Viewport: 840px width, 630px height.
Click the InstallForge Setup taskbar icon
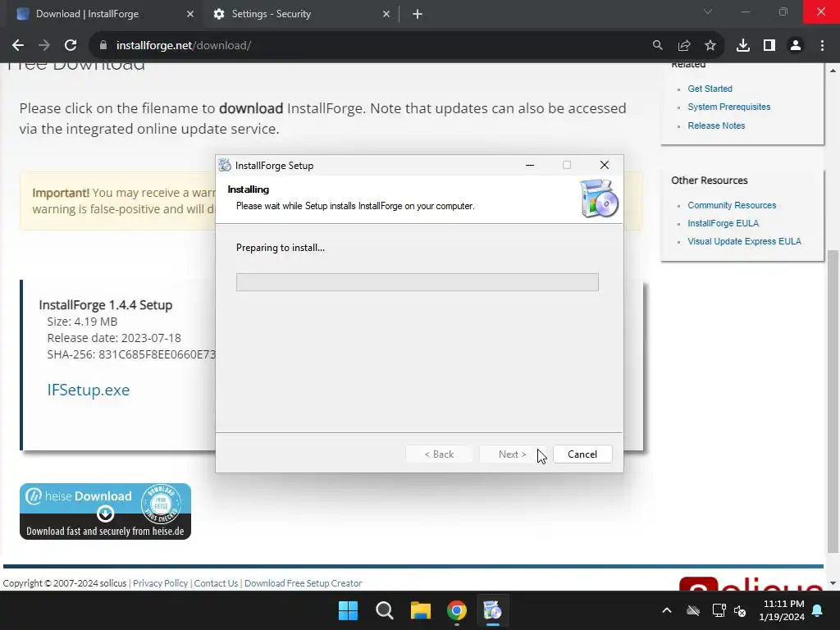(x=492, y=610)
